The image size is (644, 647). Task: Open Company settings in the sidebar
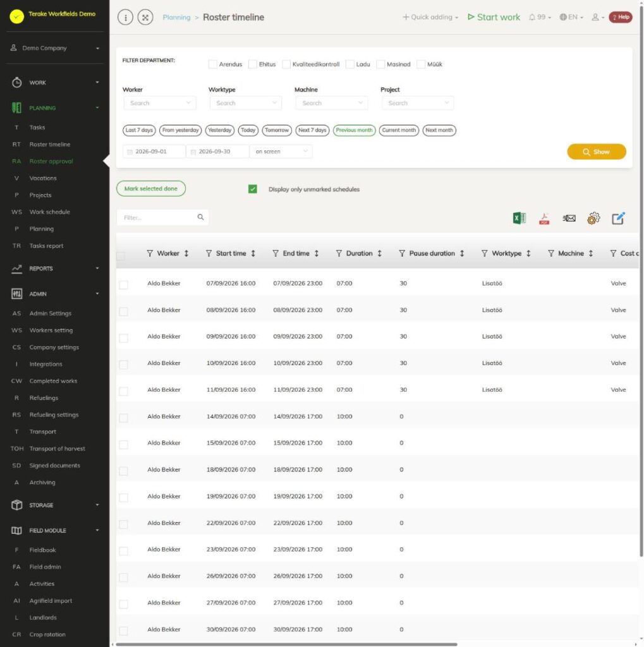click(x=54, y=348)
